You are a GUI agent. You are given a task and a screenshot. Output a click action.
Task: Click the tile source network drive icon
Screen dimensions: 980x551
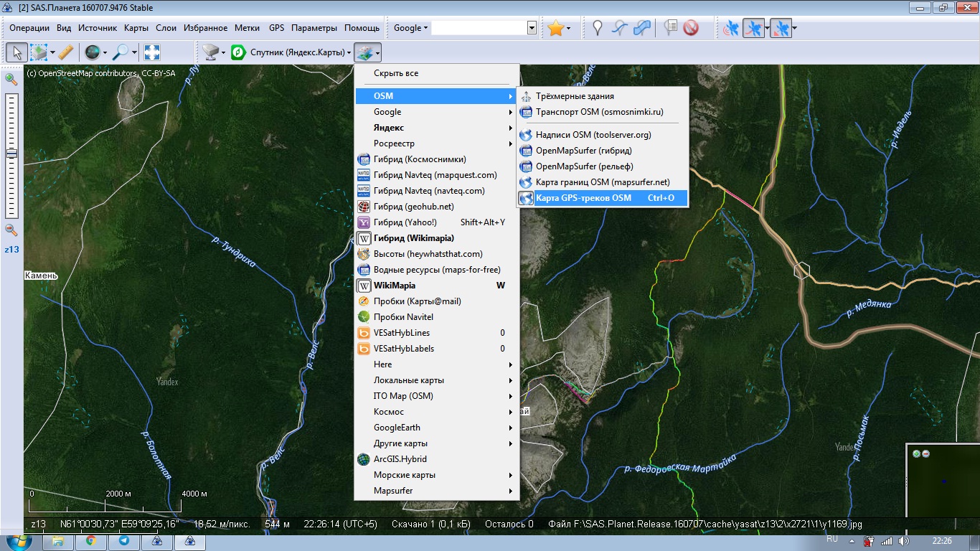210,52
